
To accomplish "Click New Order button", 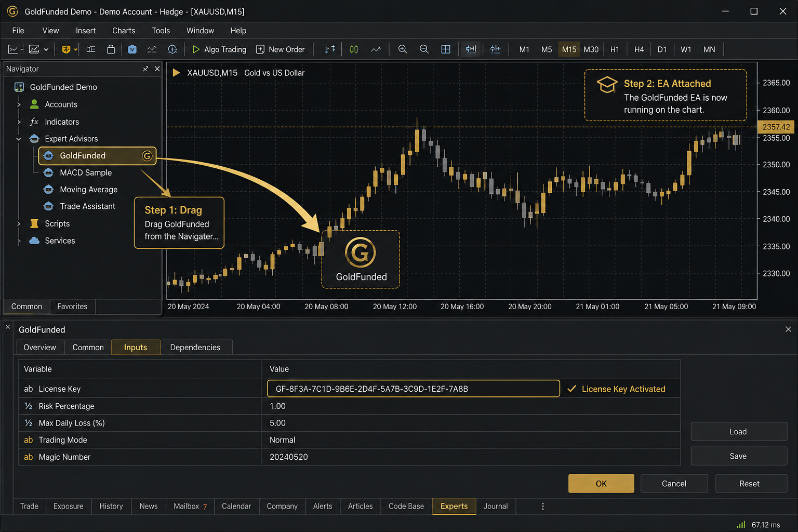I will pos(281,49).
